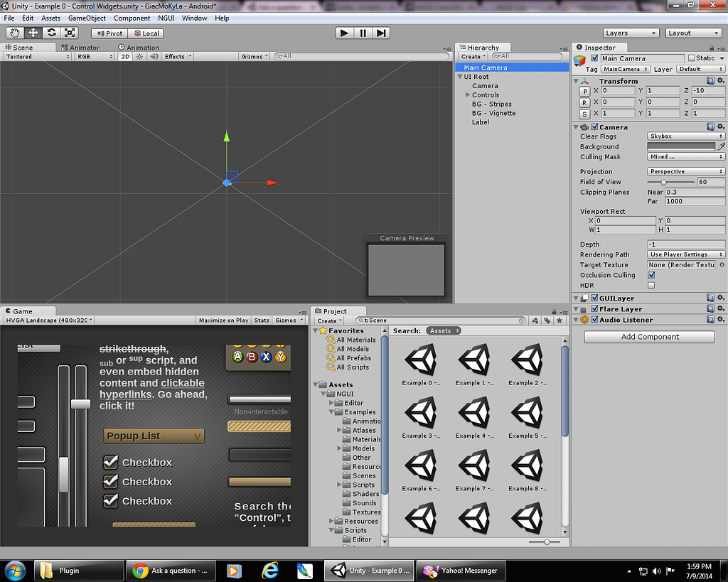
Task: Select the Move tool
Action: coord(32,33)
